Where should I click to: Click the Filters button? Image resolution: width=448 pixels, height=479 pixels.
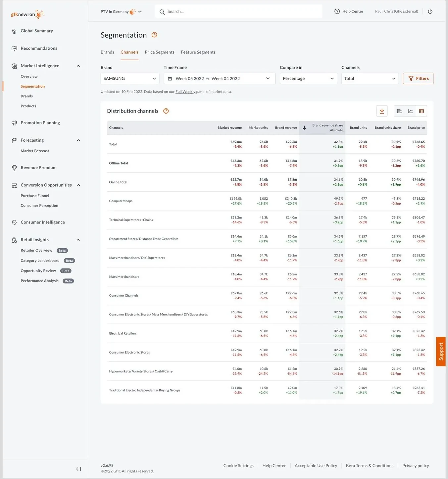[x=418, y=78]
